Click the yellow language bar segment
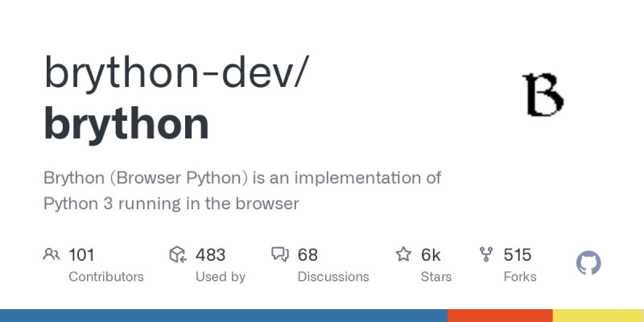 tap(598, 316)
